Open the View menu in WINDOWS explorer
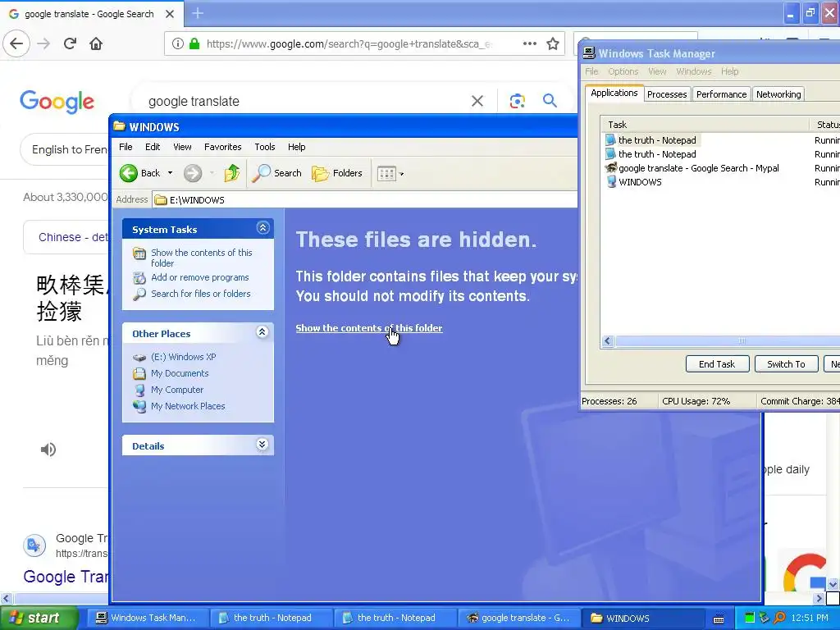The height and width of the screenshot is (630, 840). click(x=182, y=147)
